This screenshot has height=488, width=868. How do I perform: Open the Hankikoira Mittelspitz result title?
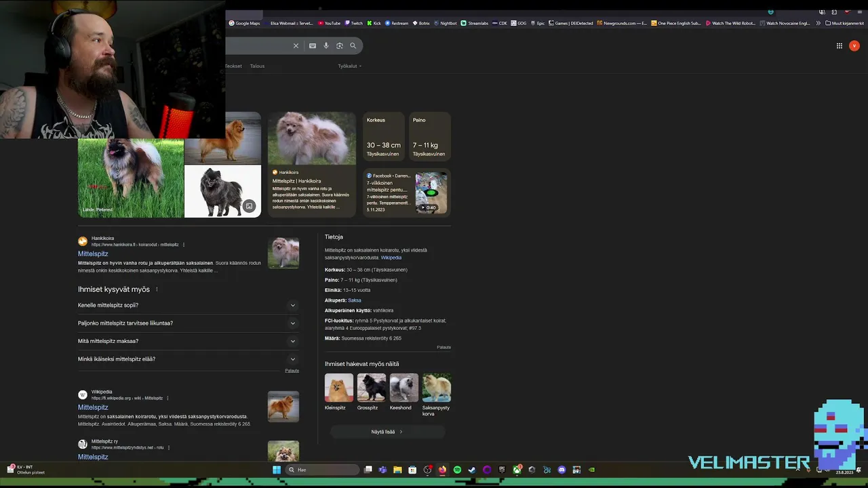tap(93, 253)
